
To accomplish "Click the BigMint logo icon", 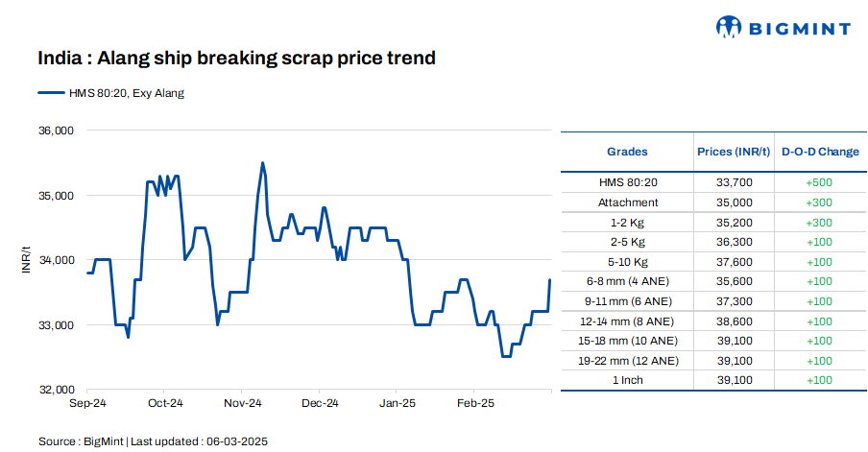I will [x=728, y=27].
